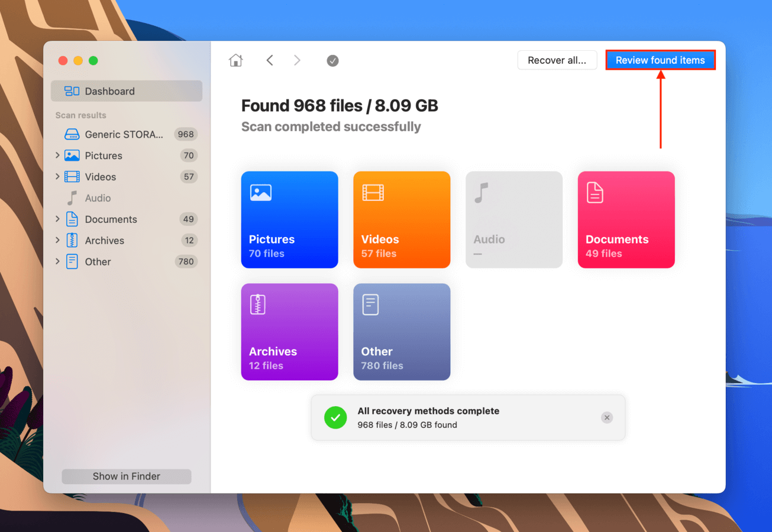Click the green success checkmark in notification
The image size is (772, 532).
(x=335, y=417)
